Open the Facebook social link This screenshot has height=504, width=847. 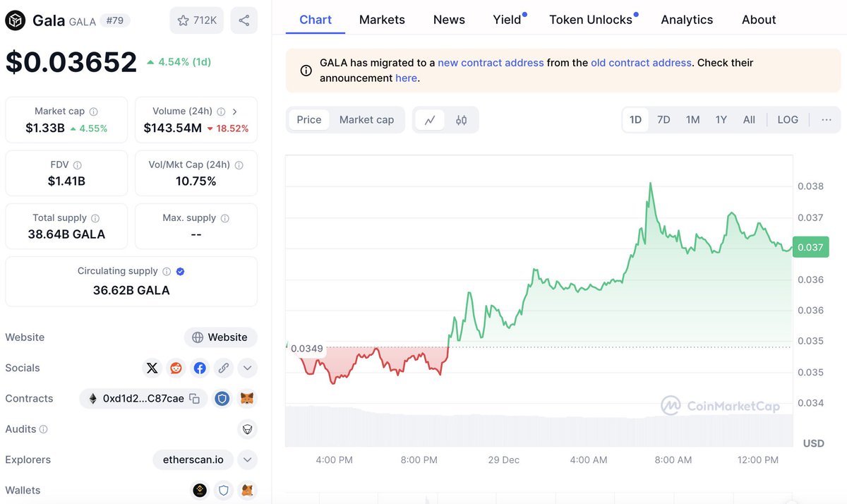[200, 368]
